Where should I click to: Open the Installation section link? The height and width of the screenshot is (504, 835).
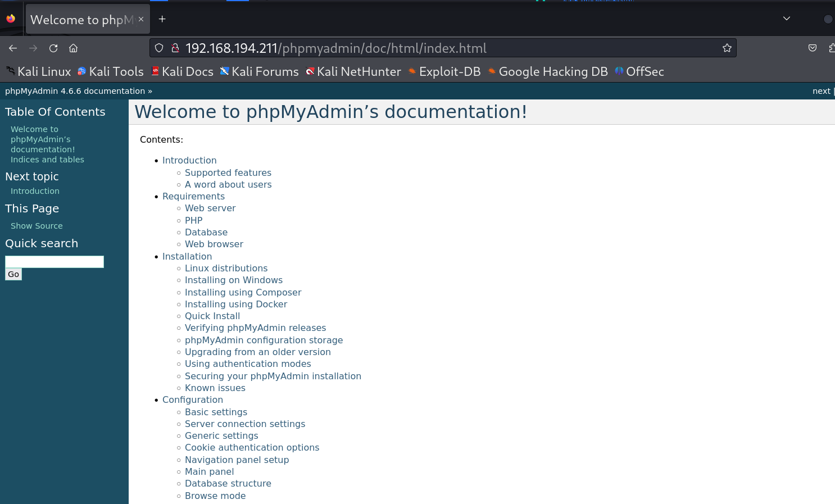tap(187, 257)
